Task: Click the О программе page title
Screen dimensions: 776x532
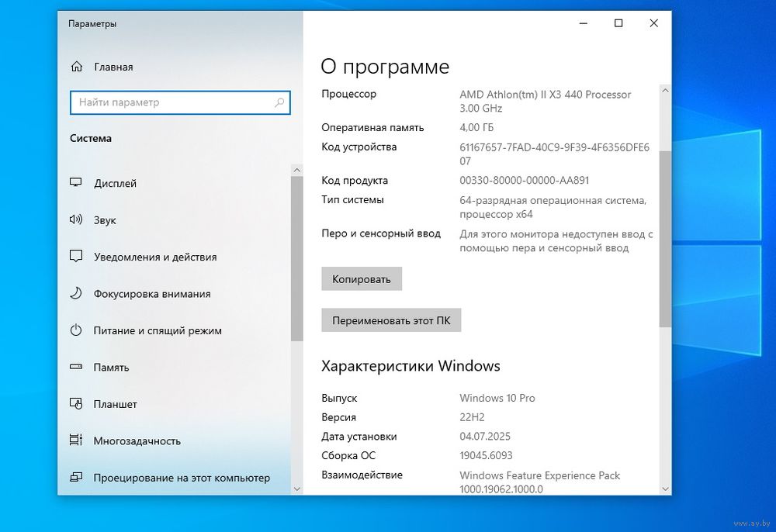Action: coord(385,66)
